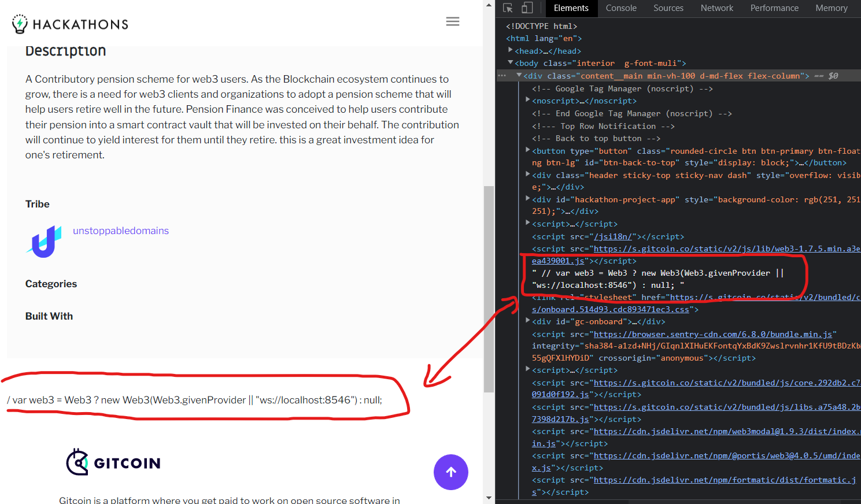Viewport: 861px width, 504px height.
Task: Open the bundled core.292db2 script link
Action: coord(727,383)
